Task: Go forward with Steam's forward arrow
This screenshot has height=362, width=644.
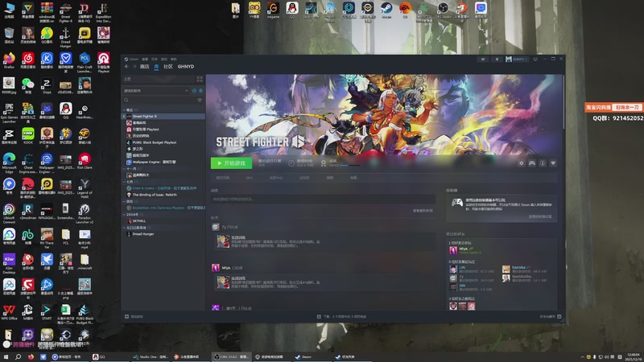Action: pyautogui.click(x=134, y=67)
